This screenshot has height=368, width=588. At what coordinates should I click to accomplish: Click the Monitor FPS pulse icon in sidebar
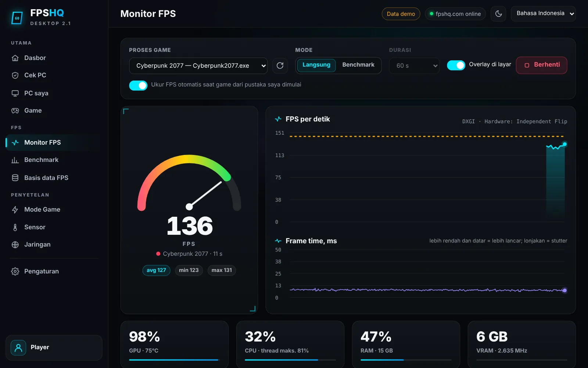pyautogui.click(x=15, y=142)
